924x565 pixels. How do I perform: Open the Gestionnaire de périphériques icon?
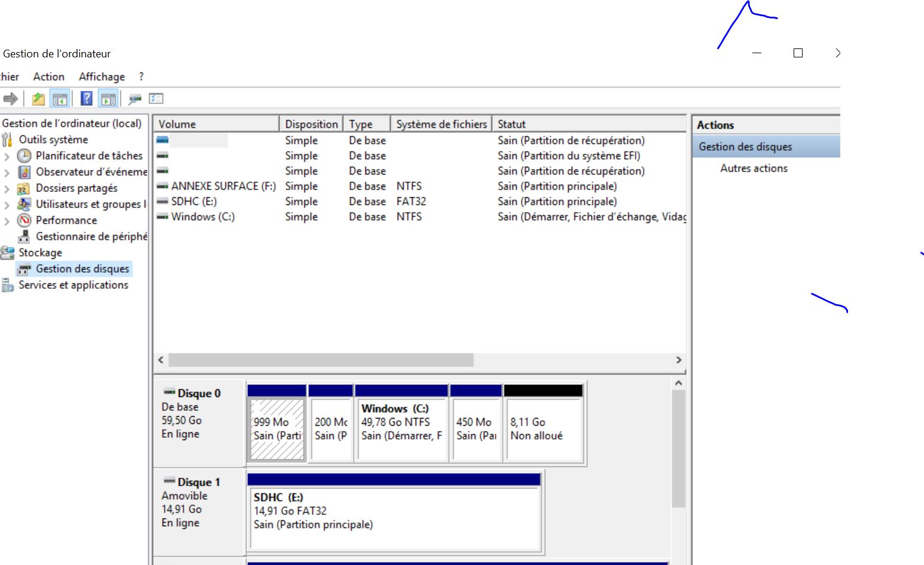(24, 237)
